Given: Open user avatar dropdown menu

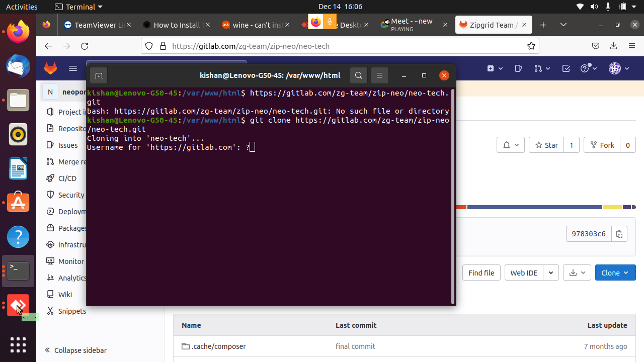Looking at the screenshot, I should [x=619, y=68].
